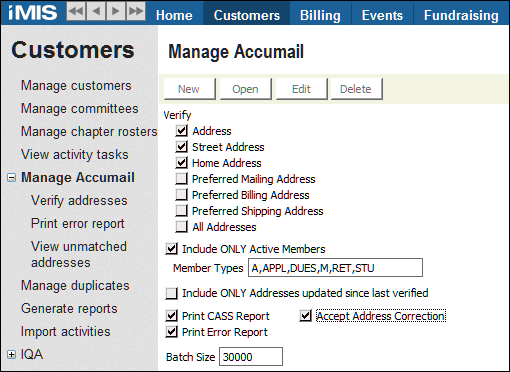Click the Batch Size label
The height and width of the screenshot is (372, 510).
point(191,357)
